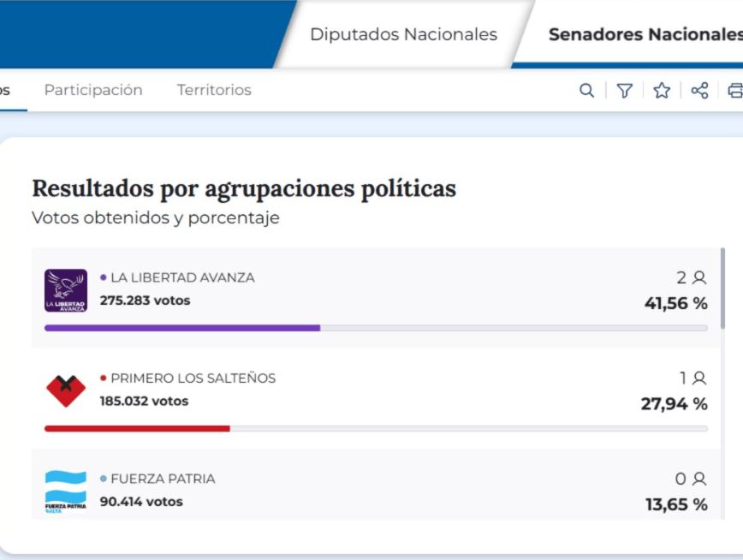Click the print icon
Viewport: 743px width, 560px height.
(x=735, y=90)
